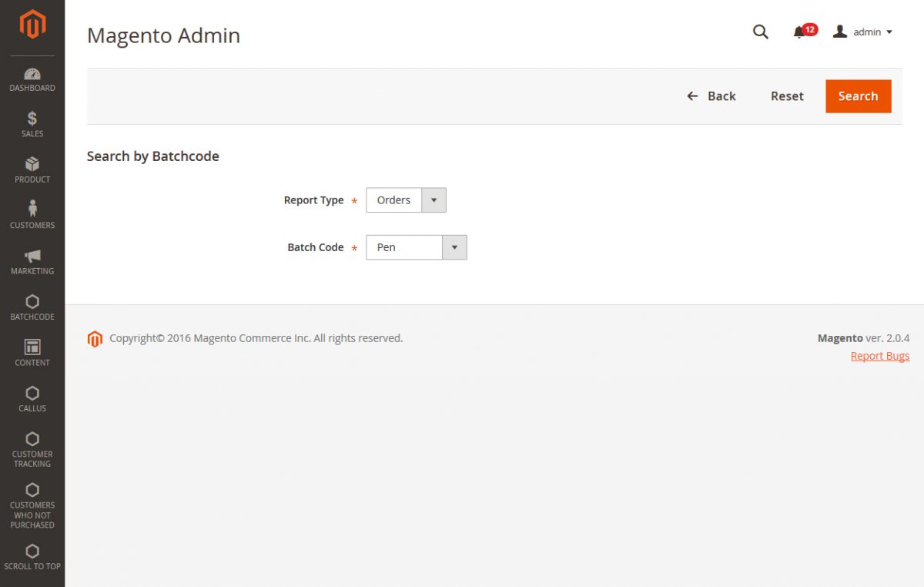Viewport: 924px width, 587px height.
Task: Click the orange Search button
Action: (x=858, y=96)
